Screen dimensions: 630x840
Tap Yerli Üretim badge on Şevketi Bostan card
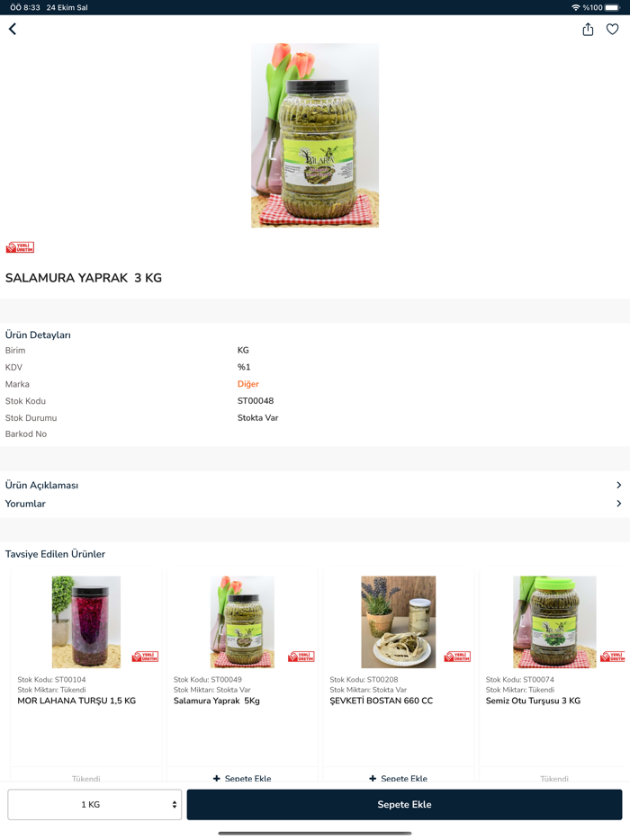pyautogui.click(x=457, y=657)
